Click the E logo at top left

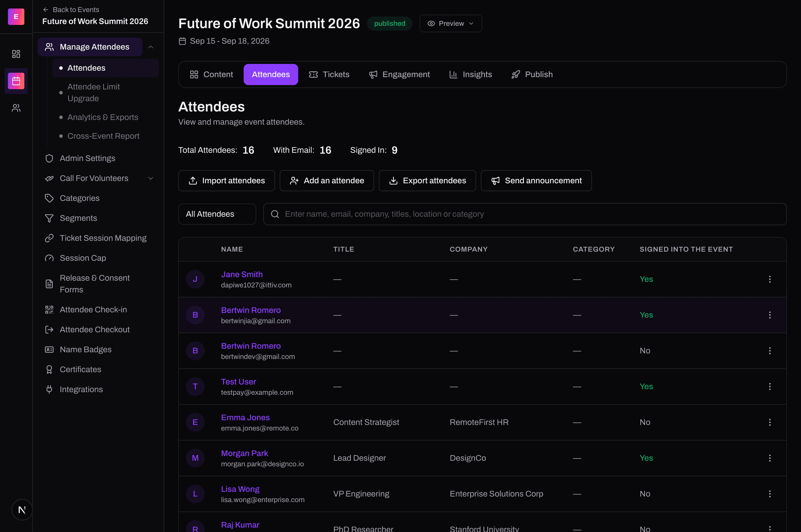click(x=16, y=17)
